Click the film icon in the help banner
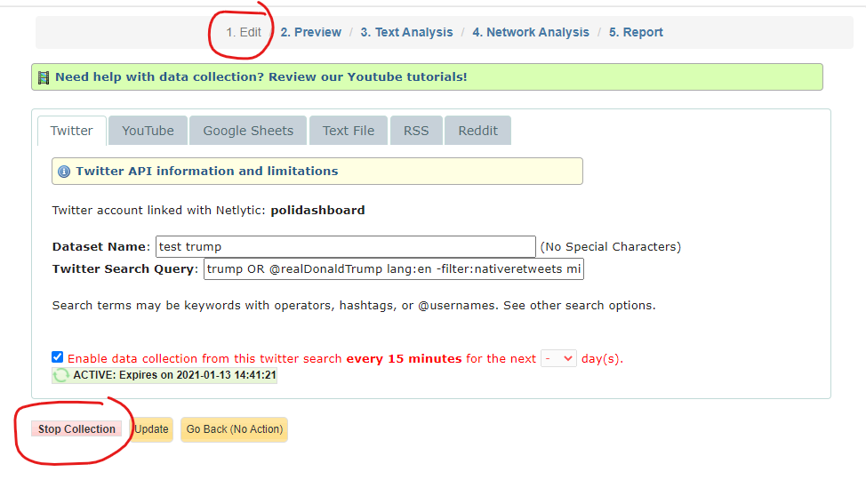Image resolution: width=866 pixels, height=504 pixels. 44,77
